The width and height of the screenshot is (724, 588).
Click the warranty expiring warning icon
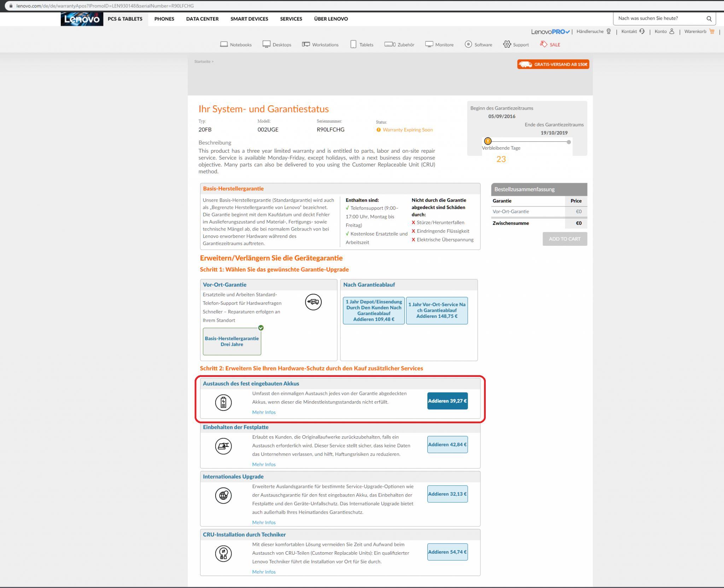379,130
